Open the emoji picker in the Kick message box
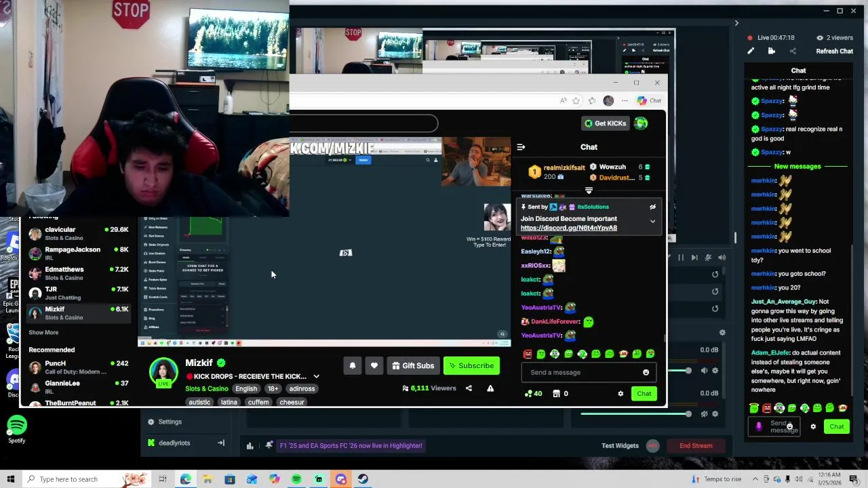Image resolution: width=868 pixels, height=488 pixels. [646, 372]
